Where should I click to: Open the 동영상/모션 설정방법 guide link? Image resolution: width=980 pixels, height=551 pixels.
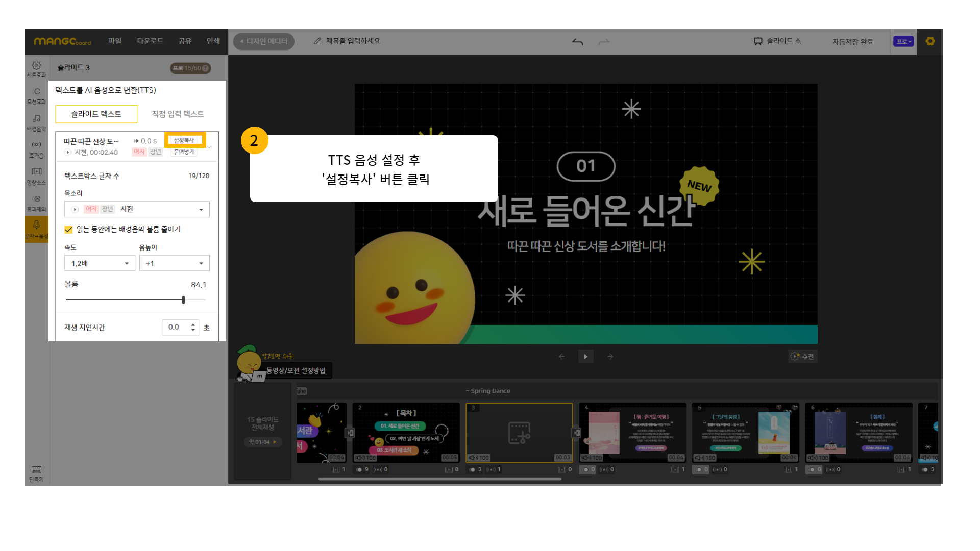(x=296, y=370)
